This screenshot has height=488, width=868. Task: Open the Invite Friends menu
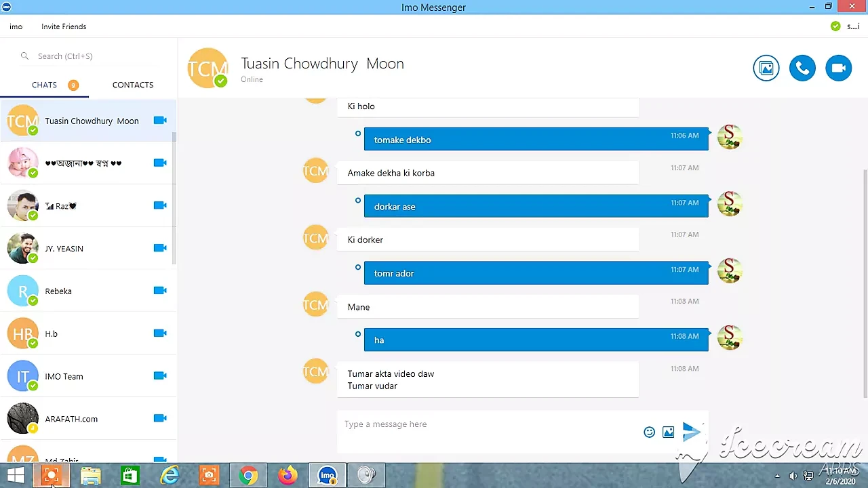tap(64, 26)
